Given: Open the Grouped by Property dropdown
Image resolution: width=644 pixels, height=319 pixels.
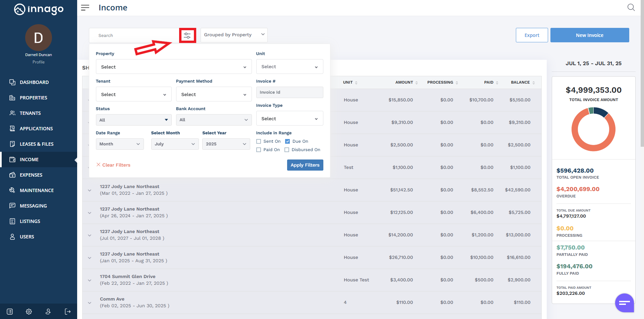Looking at the screenshot, I should [x=234, y=35].
